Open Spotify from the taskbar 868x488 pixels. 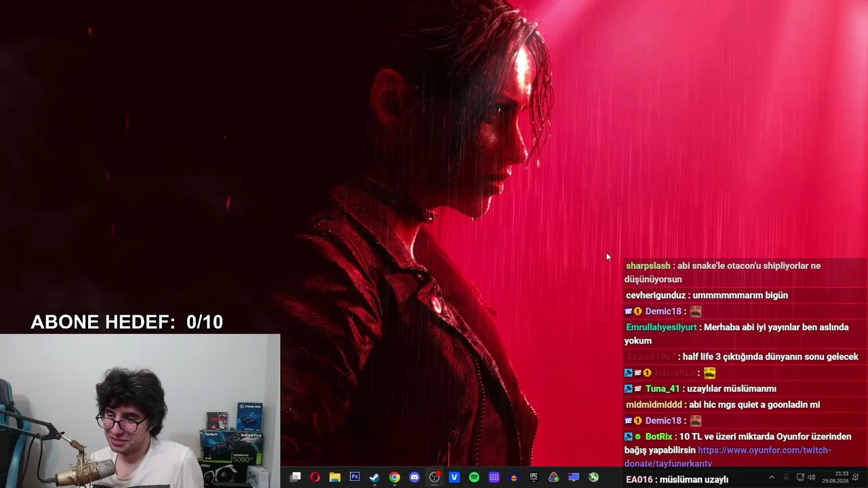pyautogui.click(x=474, y=477)
